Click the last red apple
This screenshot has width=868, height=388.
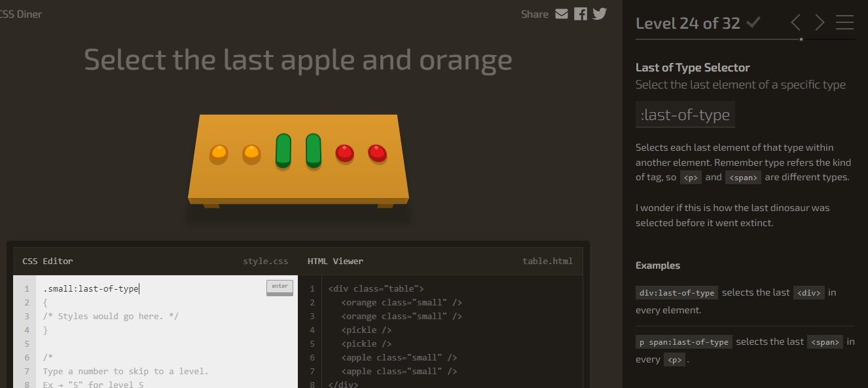[377, 153]
